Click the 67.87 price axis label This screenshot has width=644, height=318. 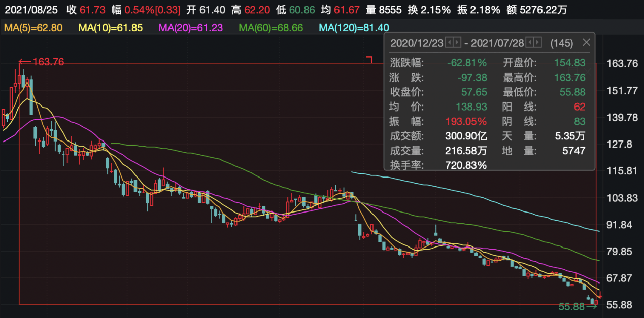[620, 278]
